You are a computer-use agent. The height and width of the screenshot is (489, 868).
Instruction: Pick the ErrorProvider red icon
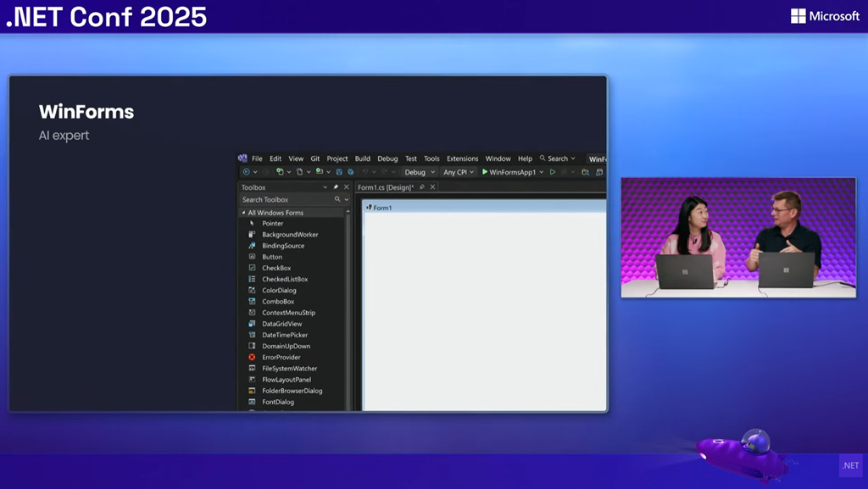coord(252,358)
